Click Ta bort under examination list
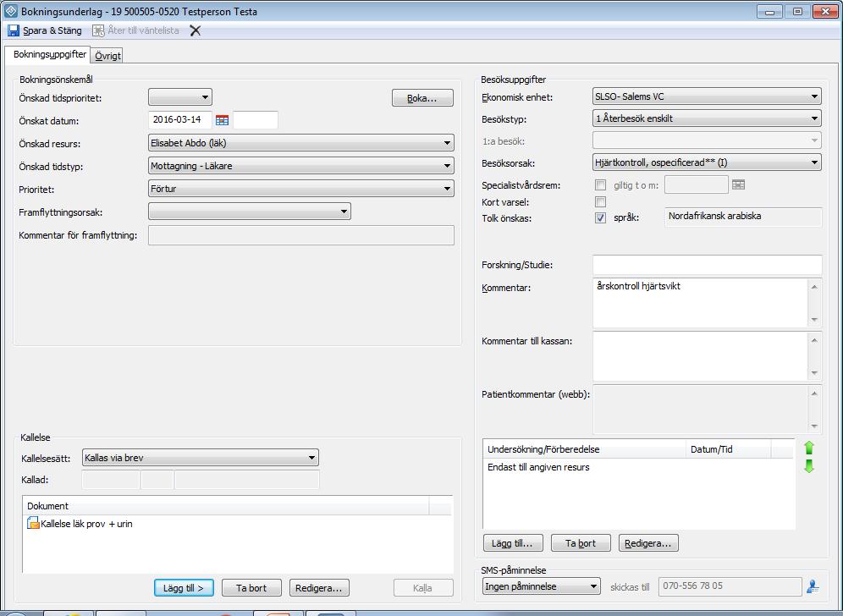843x616 pixels. 581,543
